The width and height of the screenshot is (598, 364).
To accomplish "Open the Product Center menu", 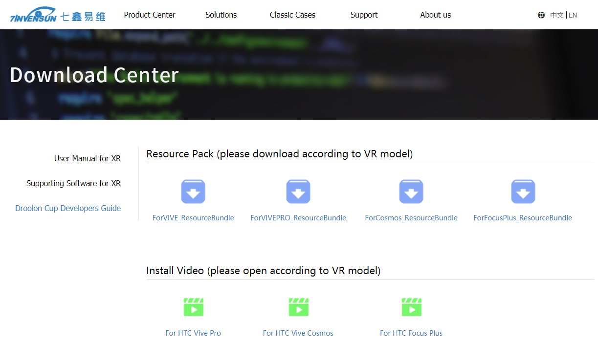I will point(150,15).
